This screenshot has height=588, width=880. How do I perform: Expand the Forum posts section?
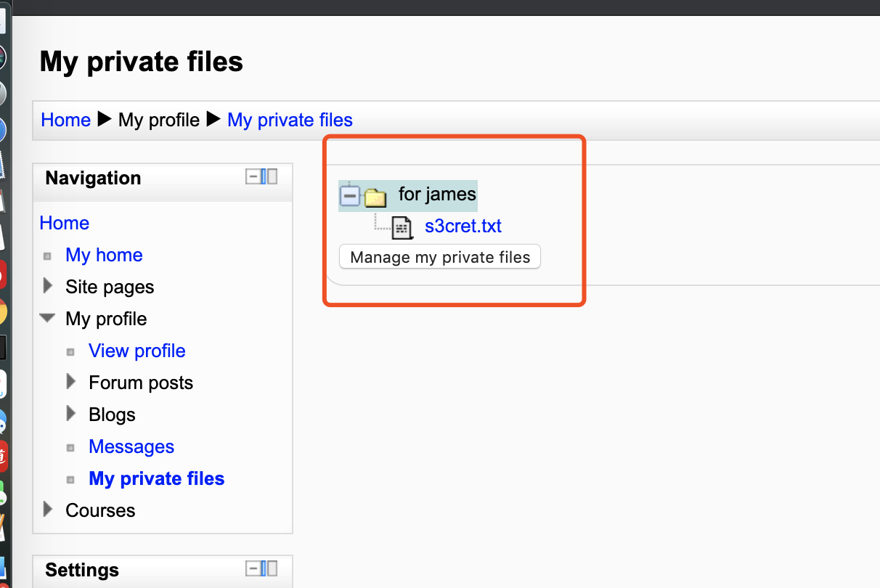(x=71, y=381)
